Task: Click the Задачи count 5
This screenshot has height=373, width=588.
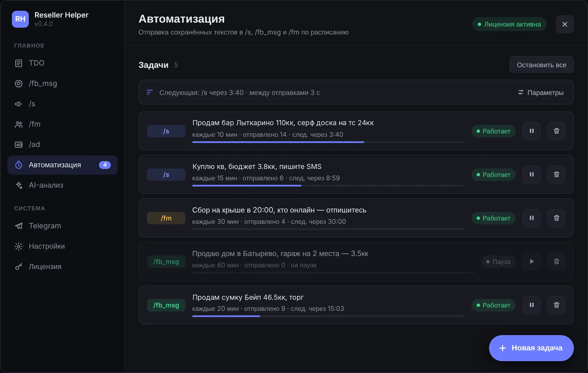Action: tap(176, 65)
